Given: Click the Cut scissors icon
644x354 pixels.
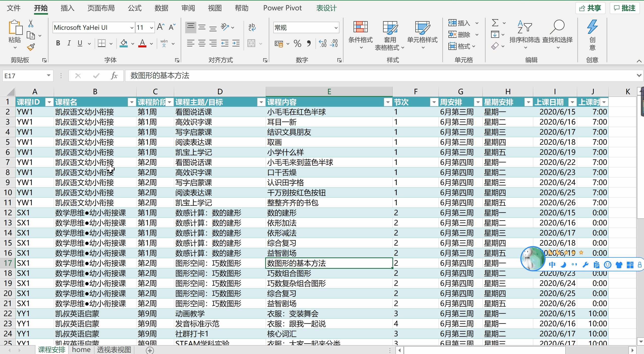Looking at the screenshot, I should (31, 23).
